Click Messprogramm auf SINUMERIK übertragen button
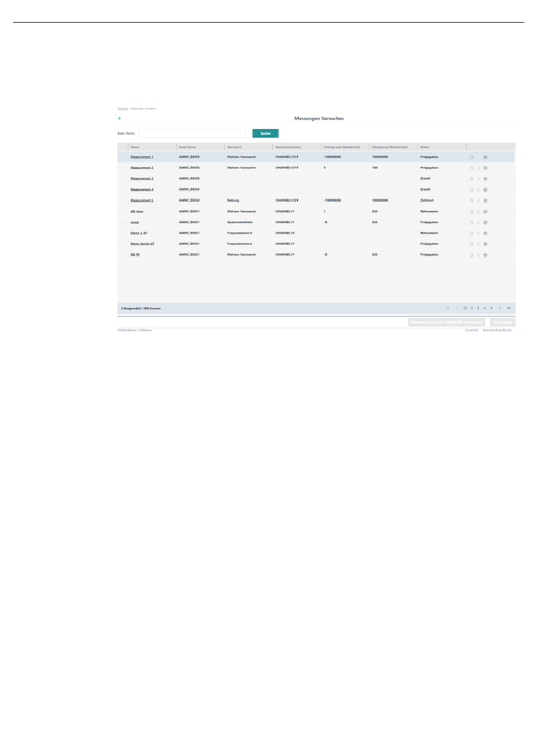Viewport: 552px width, 756px height. (x=447, y=322)
